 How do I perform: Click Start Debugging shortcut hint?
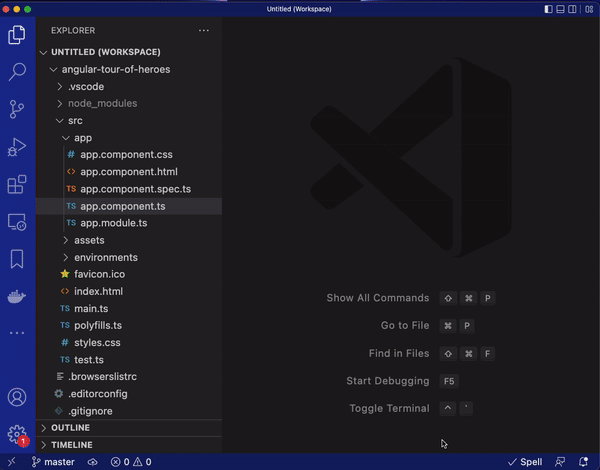pos(388,381)
